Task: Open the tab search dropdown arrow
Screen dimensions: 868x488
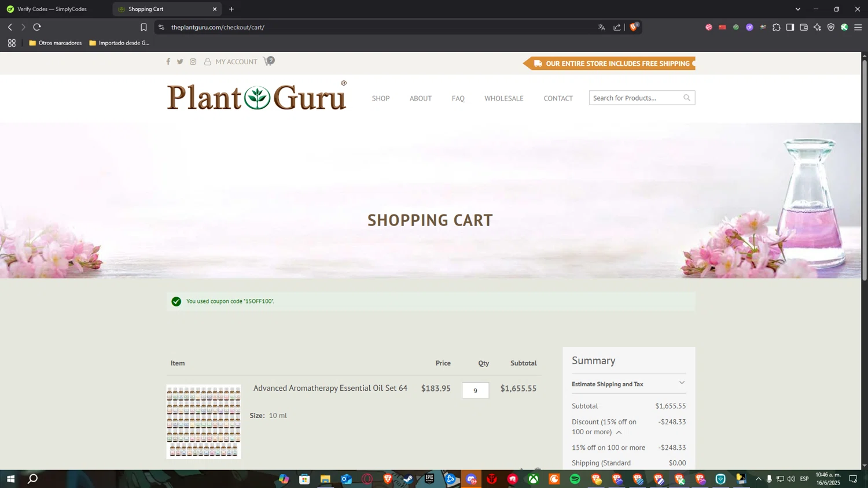Action: pyautogui.click(x=797, y=9)
